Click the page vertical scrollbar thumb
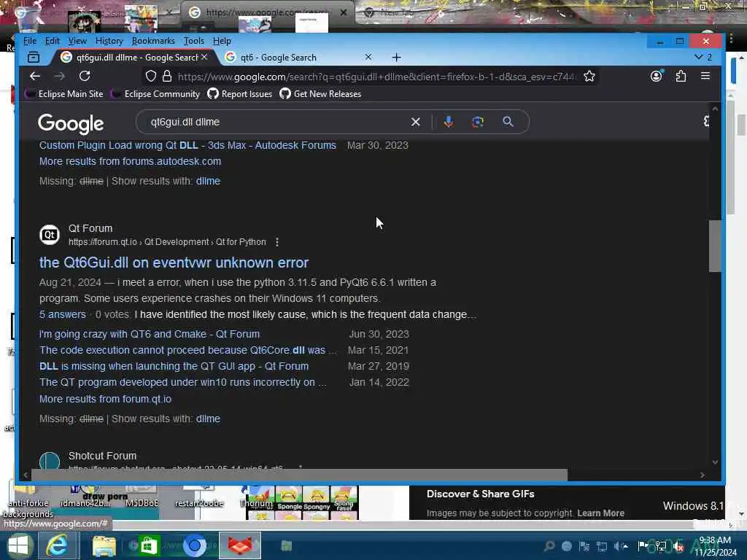This screenshot has height=560, width=747. coord(715,246)
